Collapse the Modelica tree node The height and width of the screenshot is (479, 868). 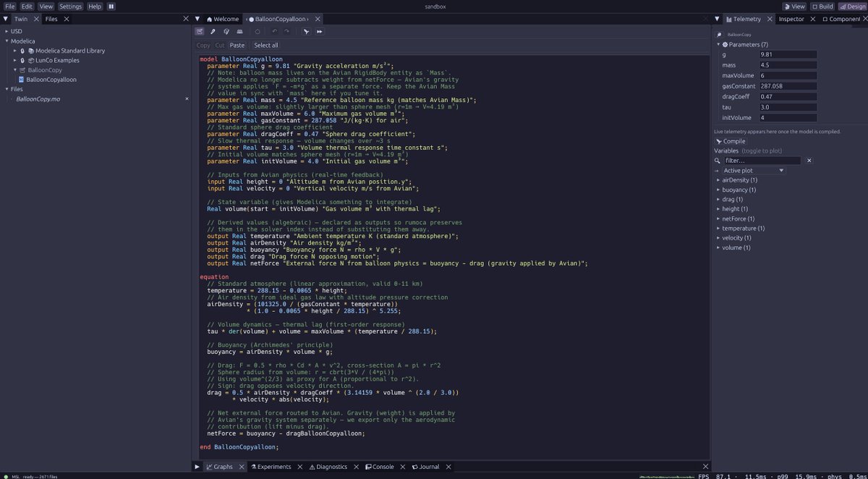click(x=7, y=41)
